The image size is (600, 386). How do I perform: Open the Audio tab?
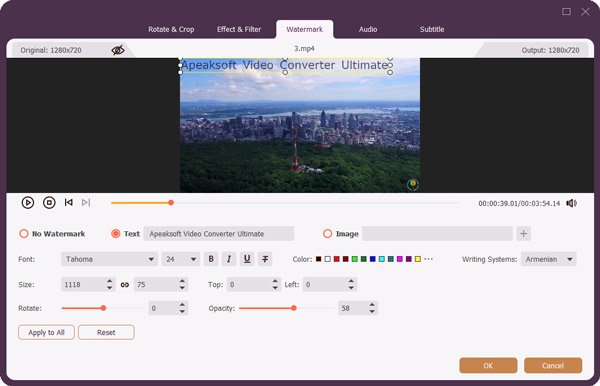368,29
